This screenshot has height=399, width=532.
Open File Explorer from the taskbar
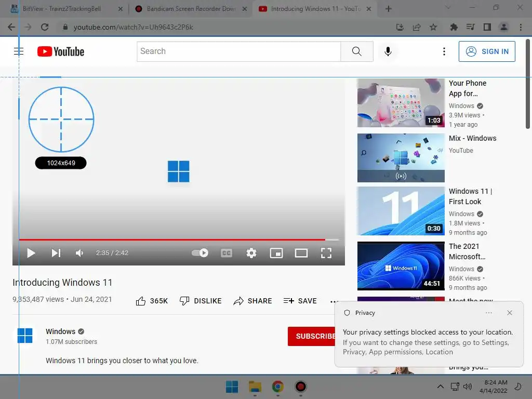click(x=255, y=387)
